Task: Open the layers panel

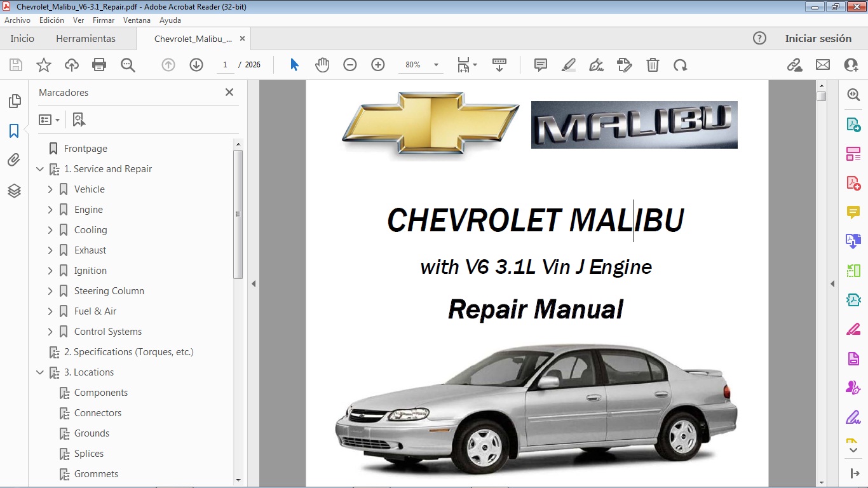Action: point(14,191)
